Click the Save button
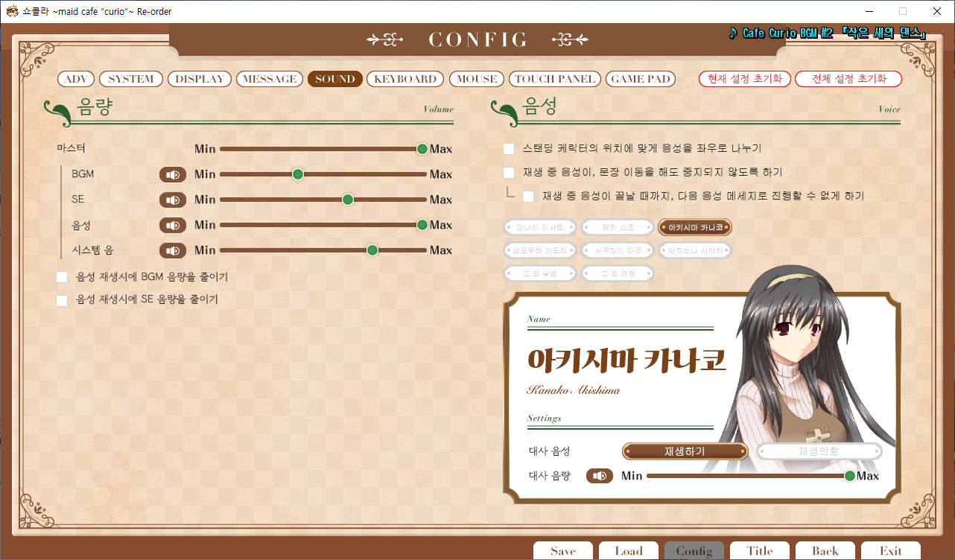 click(x=563, y=551)
